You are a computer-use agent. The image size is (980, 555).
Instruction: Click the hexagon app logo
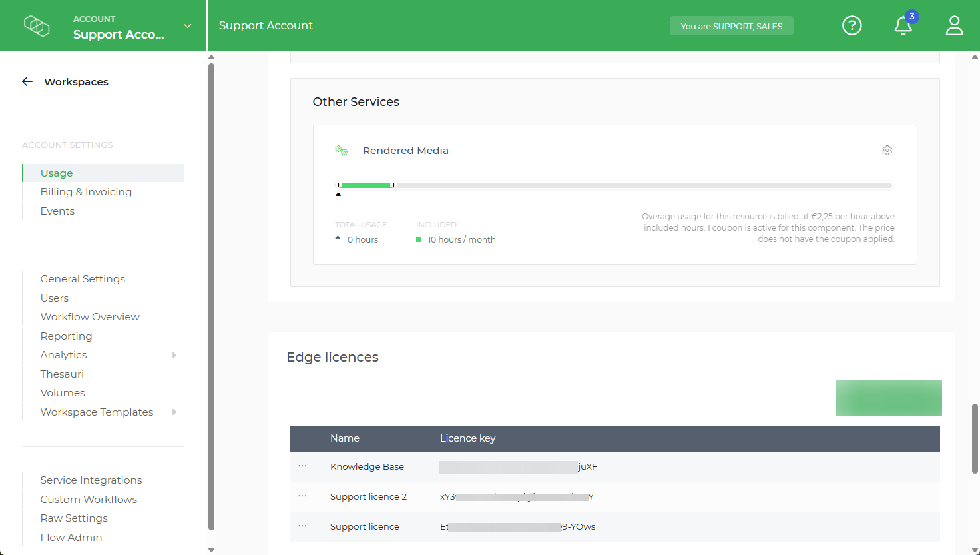pos(37,25)
